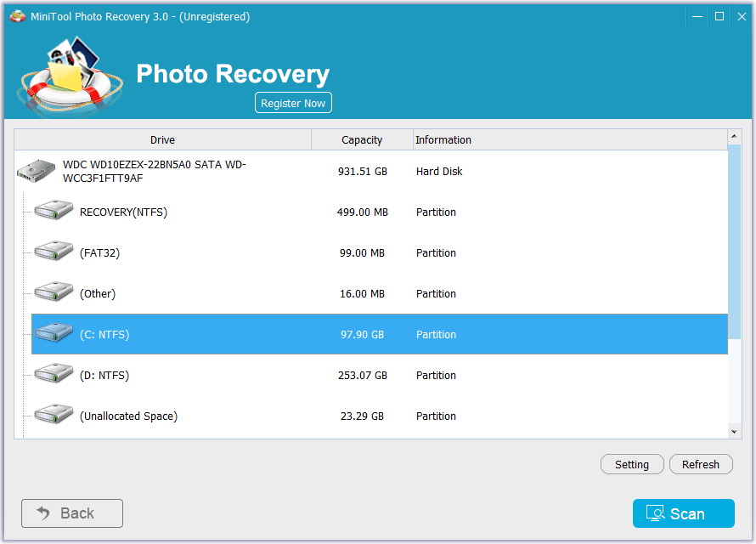This screenshot has height=544, width=756.
Task: Select the (FAT32) partition name
Action: [x=99, y=252]
